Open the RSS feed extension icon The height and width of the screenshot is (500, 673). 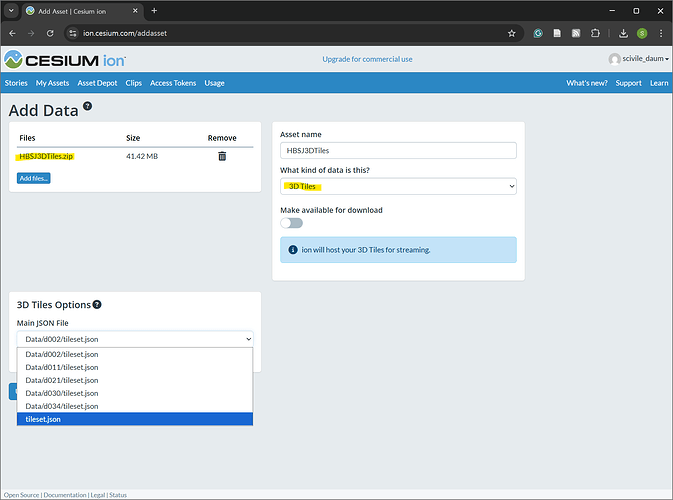pos(576,33)
